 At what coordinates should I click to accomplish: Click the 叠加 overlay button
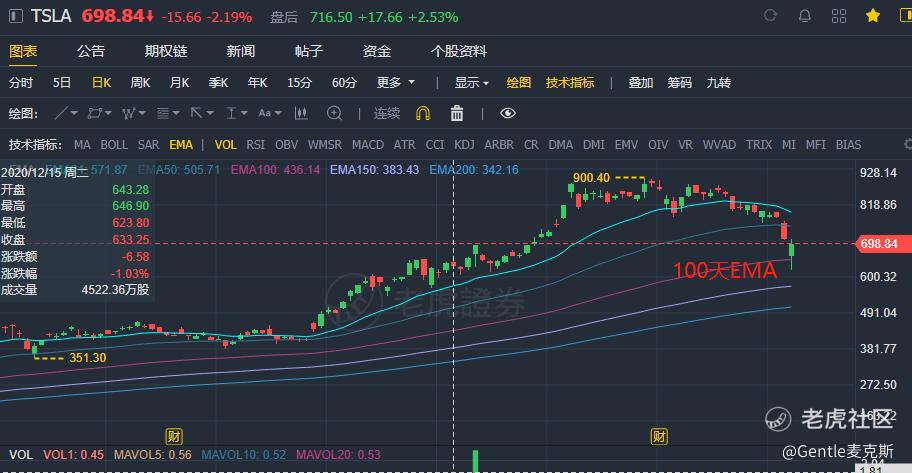tap(640, 83)
